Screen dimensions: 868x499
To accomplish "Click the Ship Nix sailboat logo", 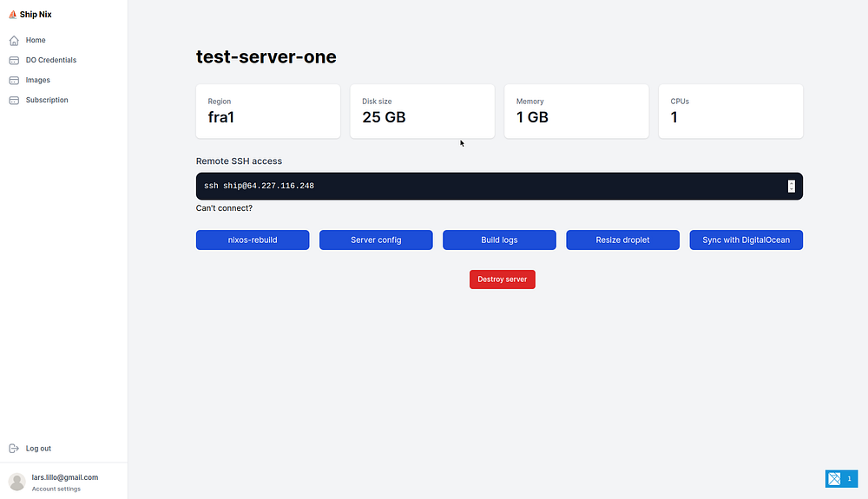I will point(13,15).
